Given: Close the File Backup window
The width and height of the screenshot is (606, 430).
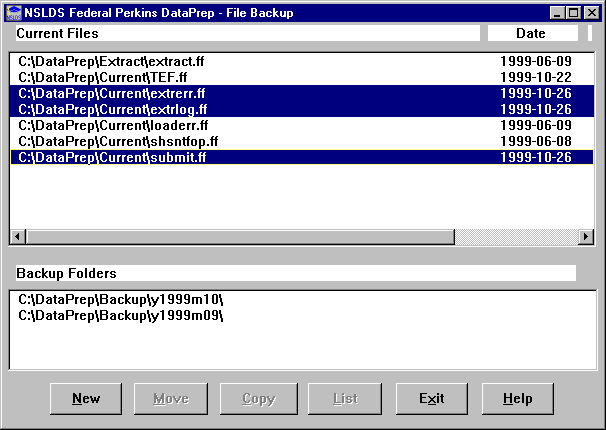Looking at the screenshot, I should pyautogui.click(x=592, y=14).
